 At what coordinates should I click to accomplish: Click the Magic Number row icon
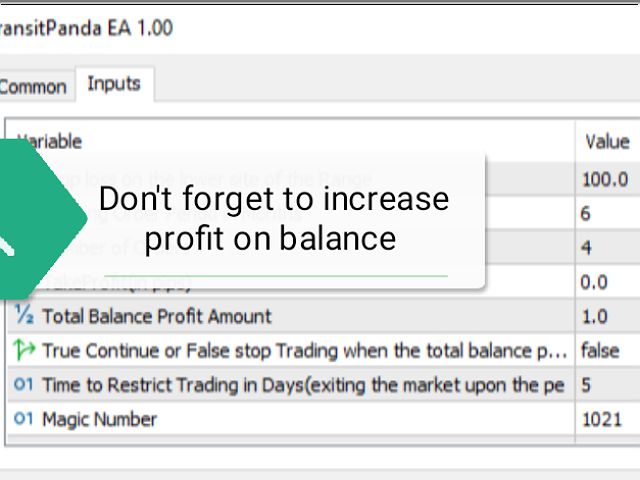pyautogui.click(x=24, y=419)
